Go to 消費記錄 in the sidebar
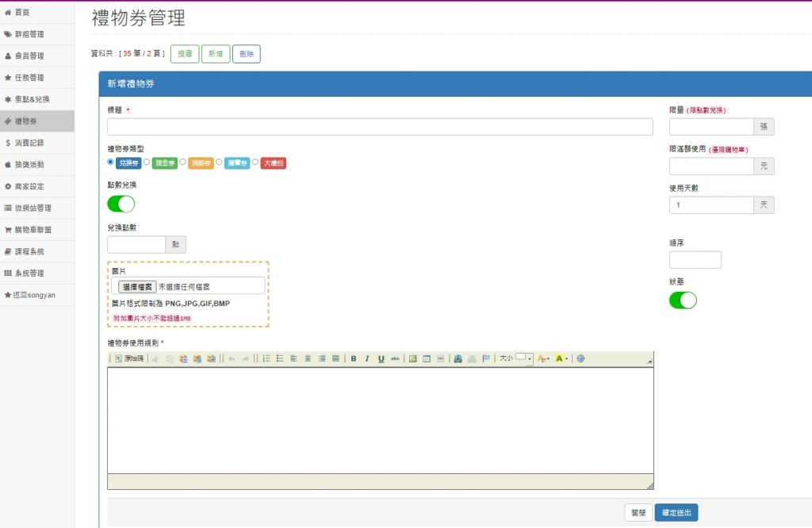This screenshot has width=812, height=528. [x=29, y=143]
